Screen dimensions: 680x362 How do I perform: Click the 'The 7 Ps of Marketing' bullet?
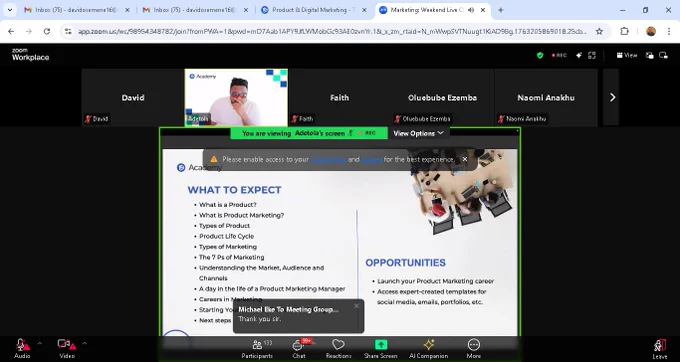[232, 257]
